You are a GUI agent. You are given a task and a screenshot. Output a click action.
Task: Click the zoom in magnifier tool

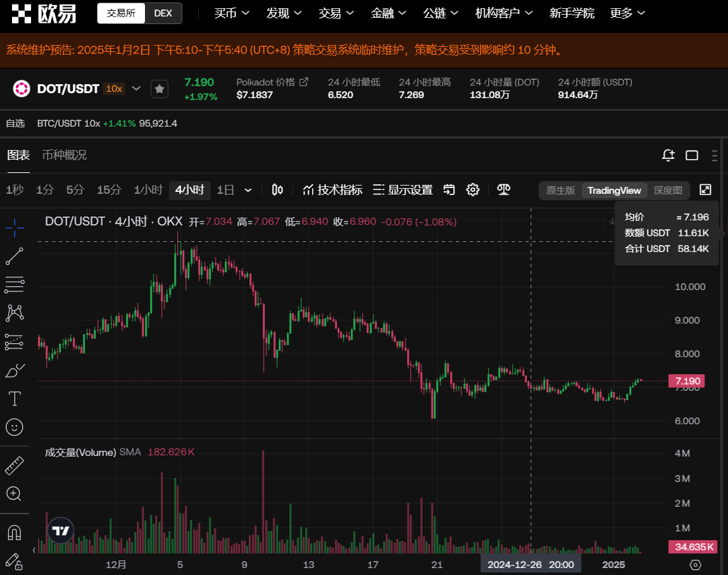coord(15,494)
